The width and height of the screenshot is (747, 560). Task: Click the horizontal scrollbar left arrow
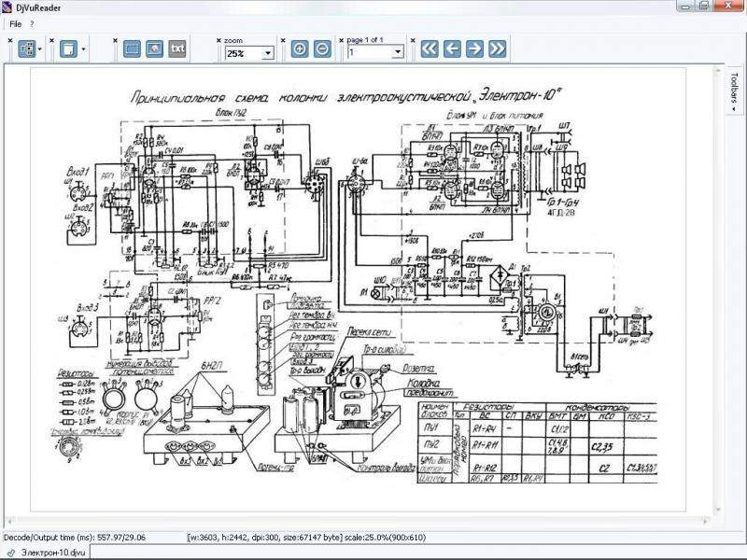[x=9, y=521]
